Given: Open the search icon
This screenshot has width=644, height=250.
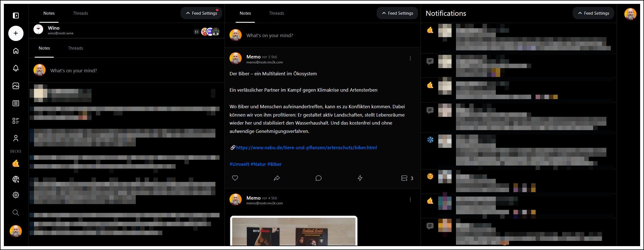Looking at the screenshot, I should pyautogui.click(x=16, y=213).
